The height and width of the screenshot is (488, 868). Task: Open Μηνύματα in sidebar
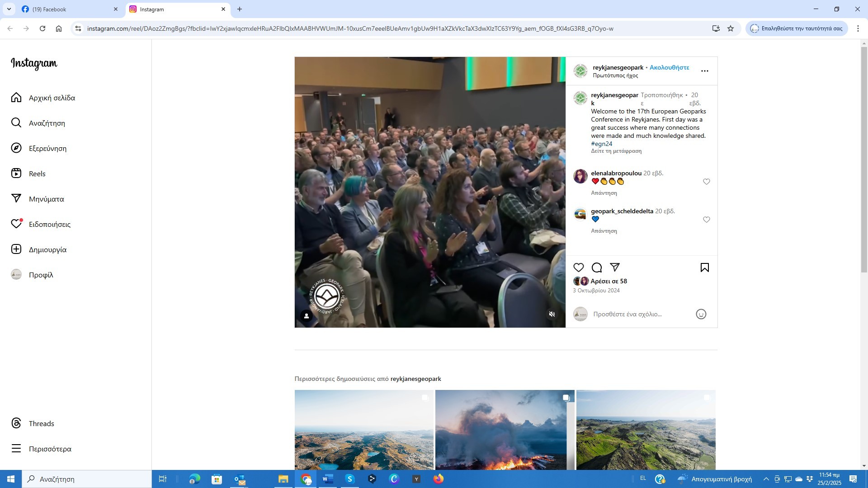click(46, 199)
